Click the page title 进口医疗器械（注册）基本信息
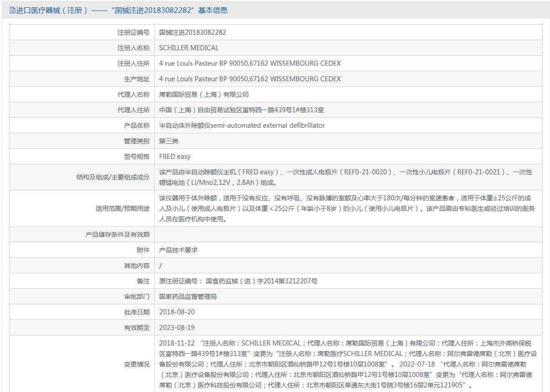The image size is (550, 392). click(122, 10)
